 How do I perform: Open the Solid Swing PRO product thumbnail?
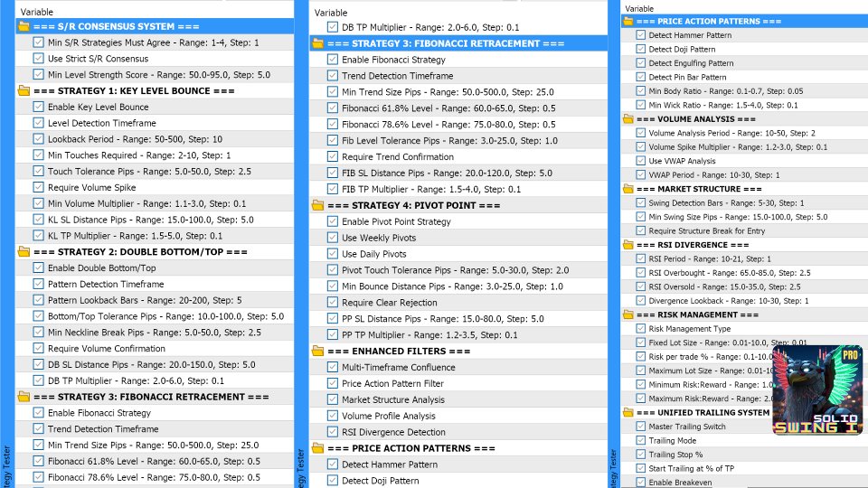[817, 389]
